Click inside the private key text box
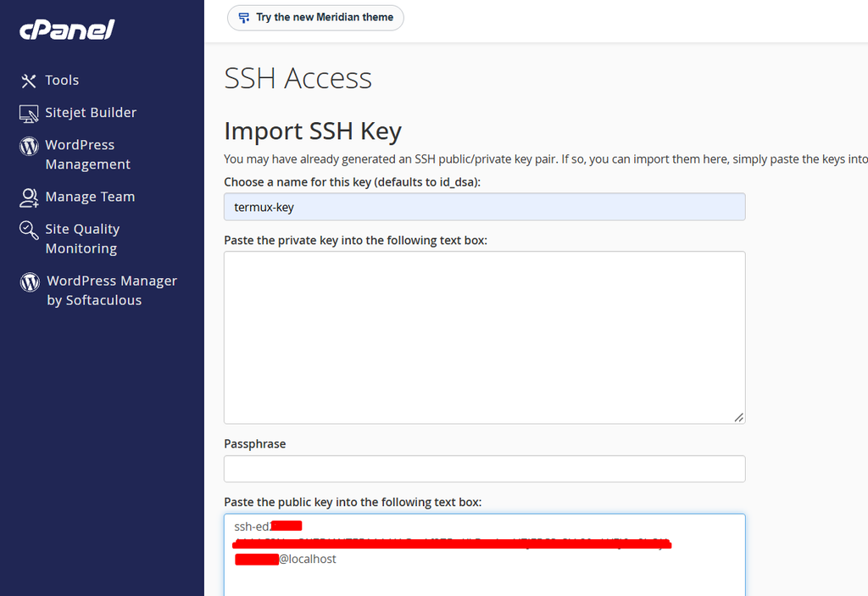This screenshot has width=868, height=596. [484, 337]
